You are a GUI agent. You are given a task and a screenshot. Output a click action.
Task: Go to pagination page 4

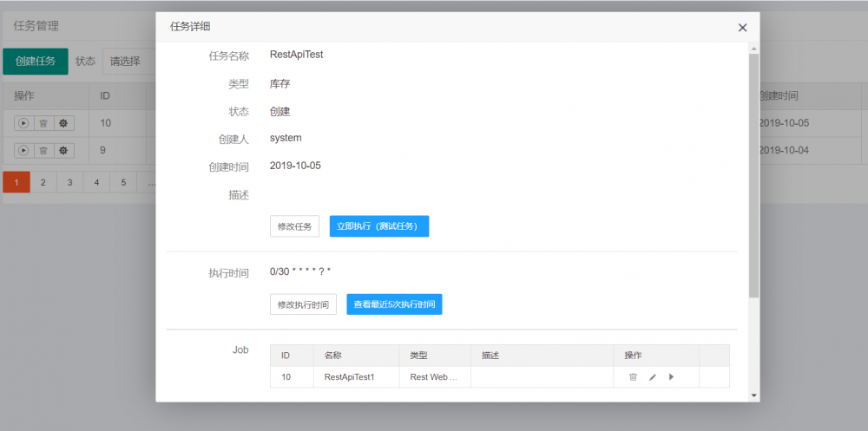point(97,182)
